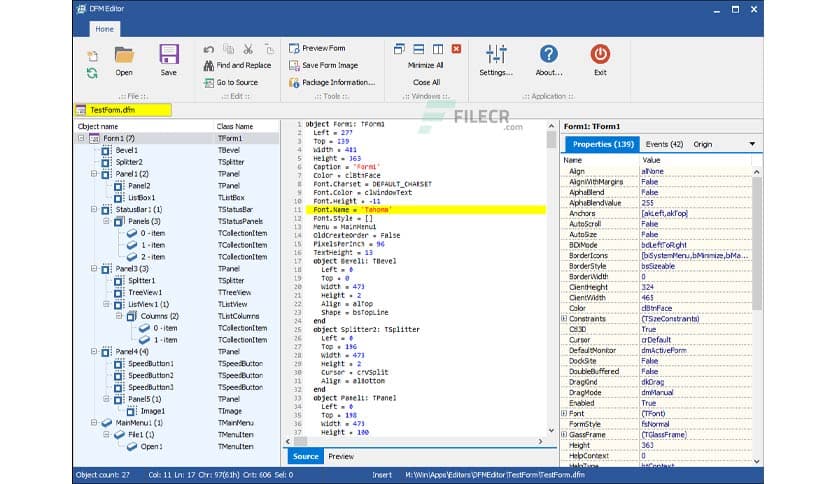This screenshot has height=484, width=836.
Task: Click the properties scroll-up arrow
Action: pos(757,172)
